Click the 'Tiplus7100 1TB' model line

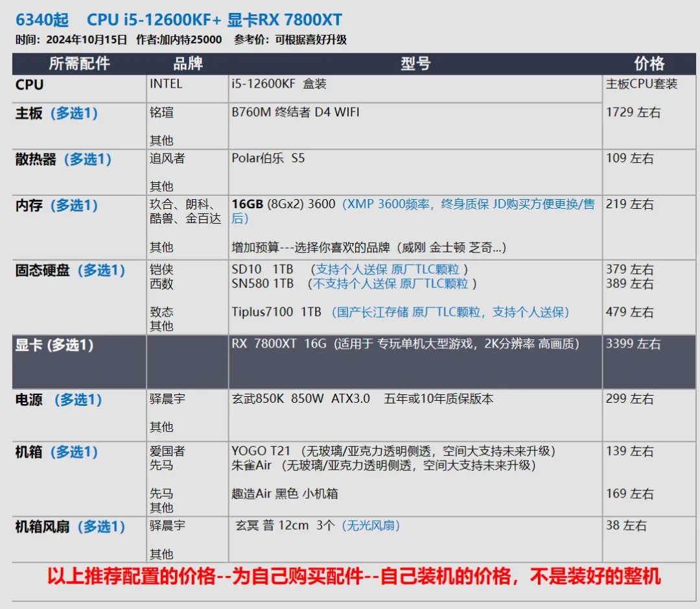pyautogui.click(x=401, y=312)
